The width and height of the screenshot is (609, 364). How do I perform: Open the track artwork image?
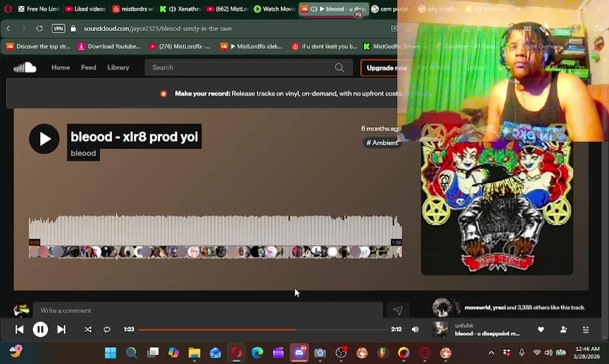tap(497, 200)
